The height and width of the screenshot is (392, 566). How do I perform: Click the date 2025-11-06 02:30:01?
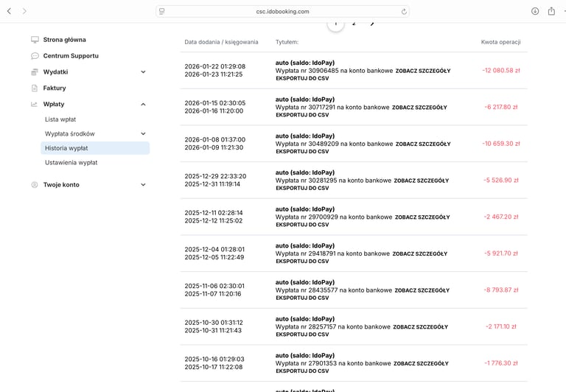pos(214,286)
